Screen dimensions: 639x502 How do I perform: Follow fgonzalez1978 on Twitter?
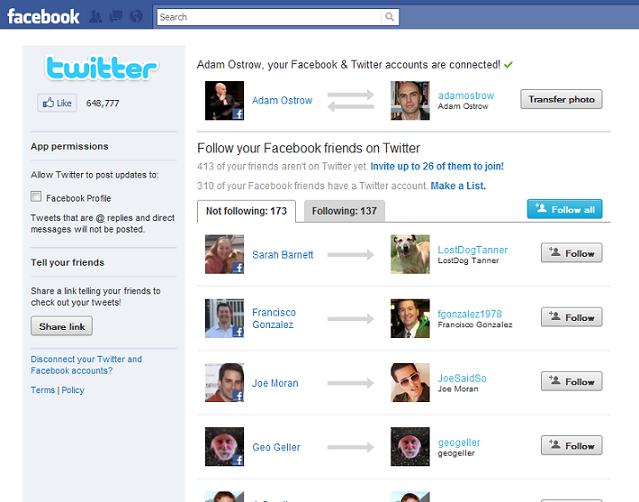point(571,317)
